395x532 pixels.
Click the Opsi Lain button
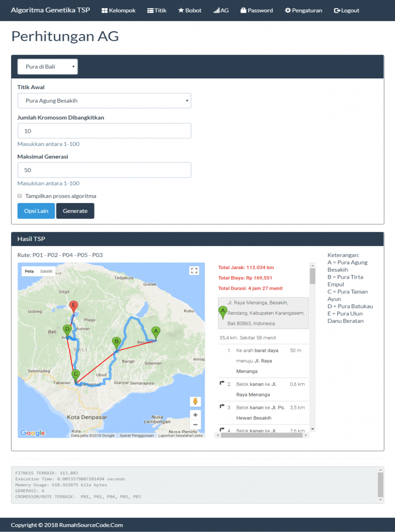[x=36, y=210]
